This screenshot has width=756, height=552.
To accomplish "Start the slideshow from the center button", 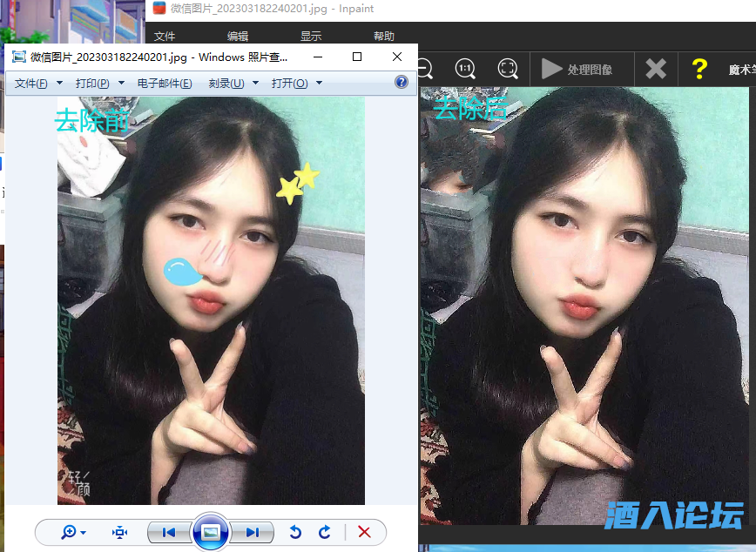I will 211,532.
